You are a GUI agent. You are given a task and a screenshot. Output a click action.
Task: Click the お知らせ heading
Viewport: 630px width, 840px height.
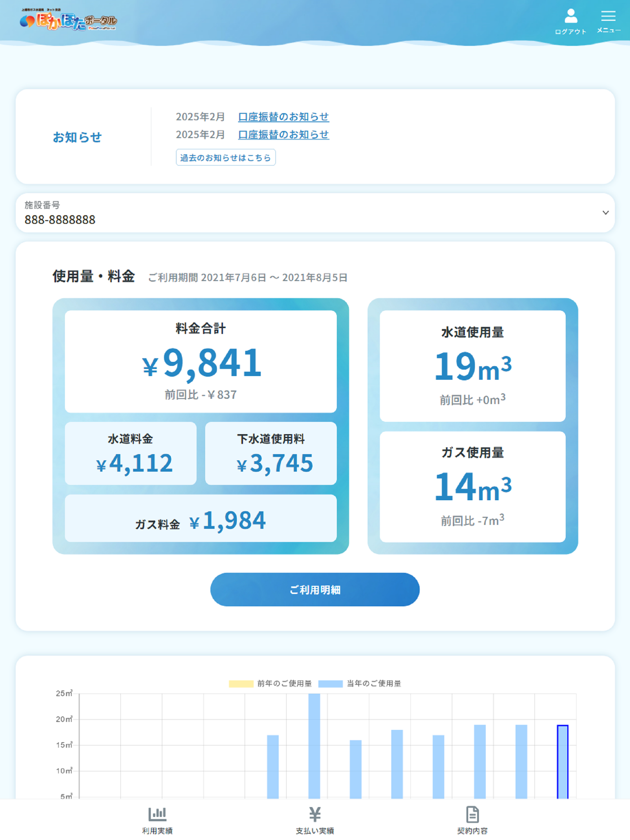pos(77,137)
